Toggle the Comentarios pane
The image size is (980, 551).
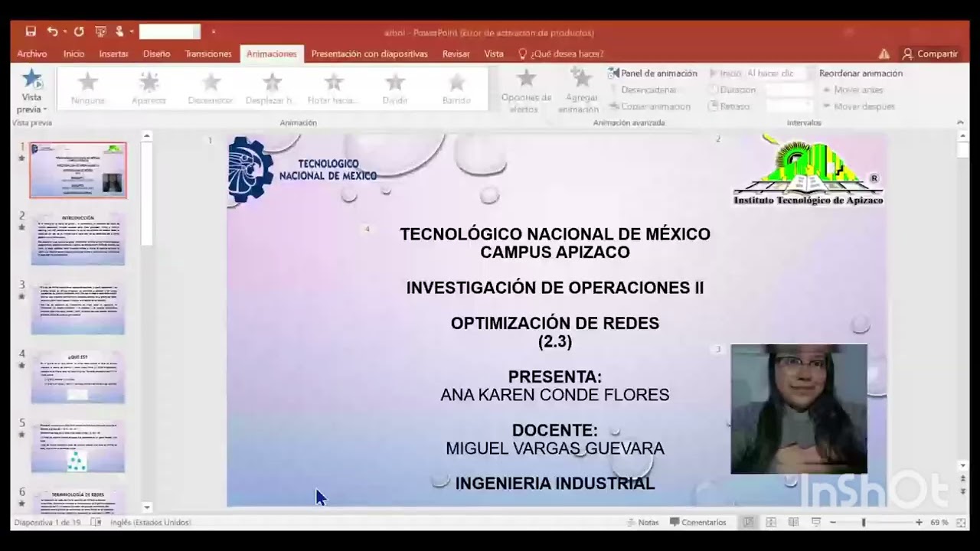tap(697, 523)
